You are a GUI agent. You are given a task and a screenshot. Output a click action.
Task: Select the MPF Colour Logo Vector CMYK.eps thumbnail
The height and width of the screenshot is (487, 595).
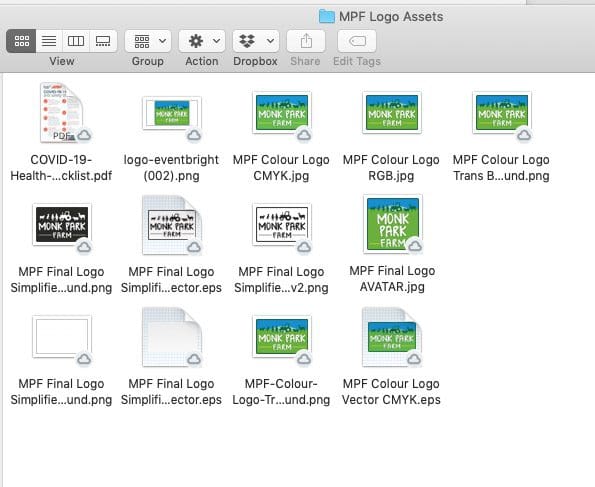coord(392,337)
